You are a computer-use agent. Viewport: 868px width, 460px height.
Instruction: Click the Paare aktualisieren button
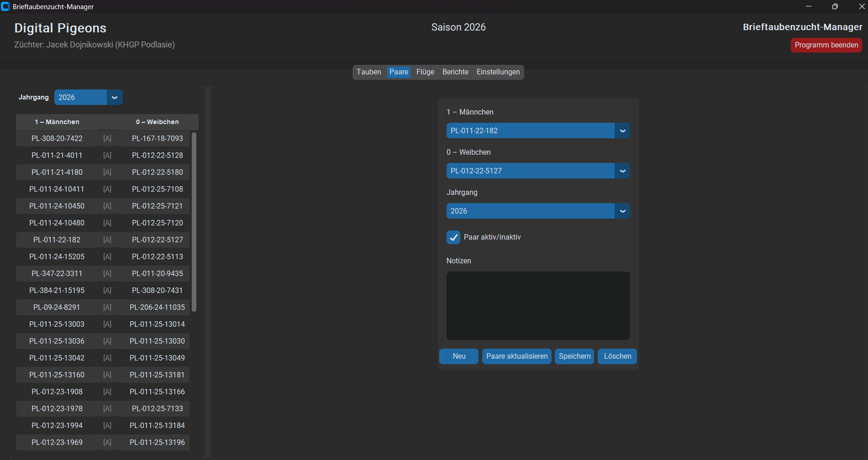[517, 356]
